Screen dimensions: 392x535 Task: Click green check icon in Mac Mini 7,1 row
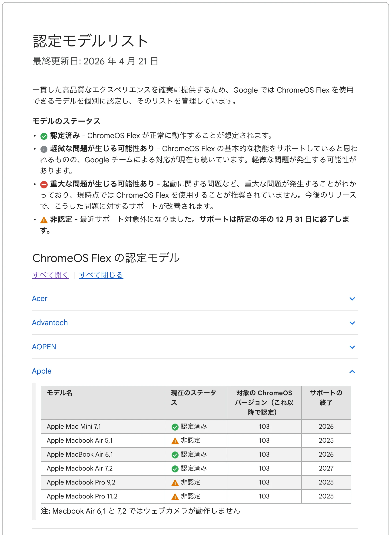(175, 427)
